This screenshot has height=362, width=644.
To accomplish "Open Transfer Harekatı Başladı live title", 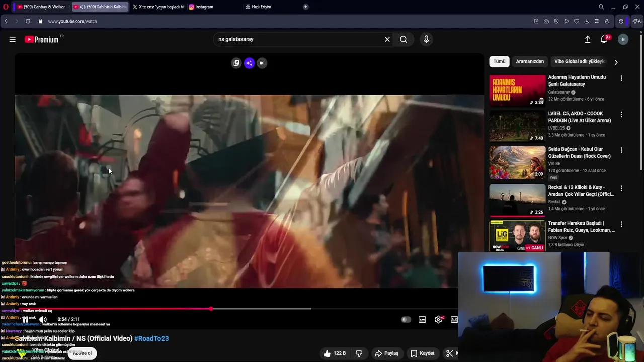I will tap(582, 227).
